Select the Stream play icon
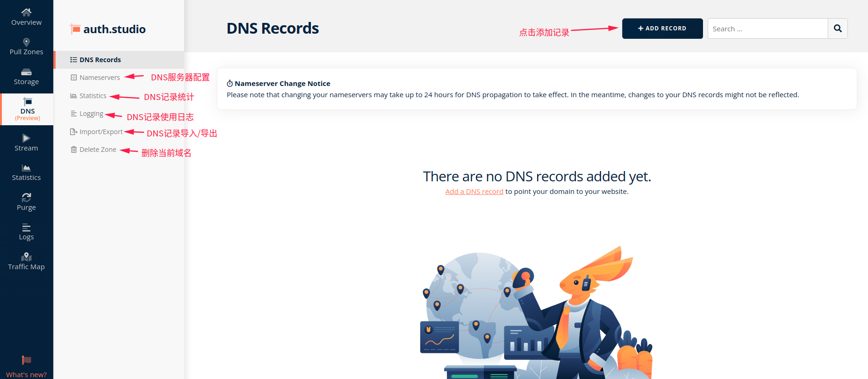The height and width of the screenshot is (379, 868). pos(26,138)
